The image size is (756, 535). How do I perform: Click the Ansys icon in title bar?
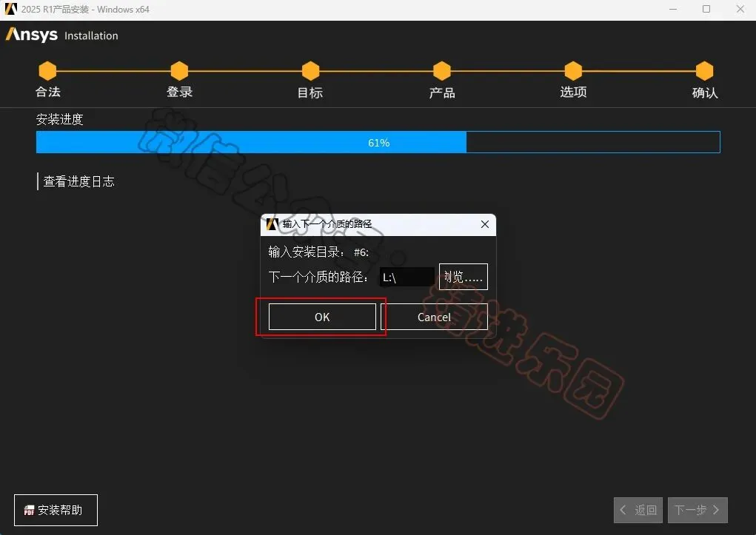tap(11, 9)
